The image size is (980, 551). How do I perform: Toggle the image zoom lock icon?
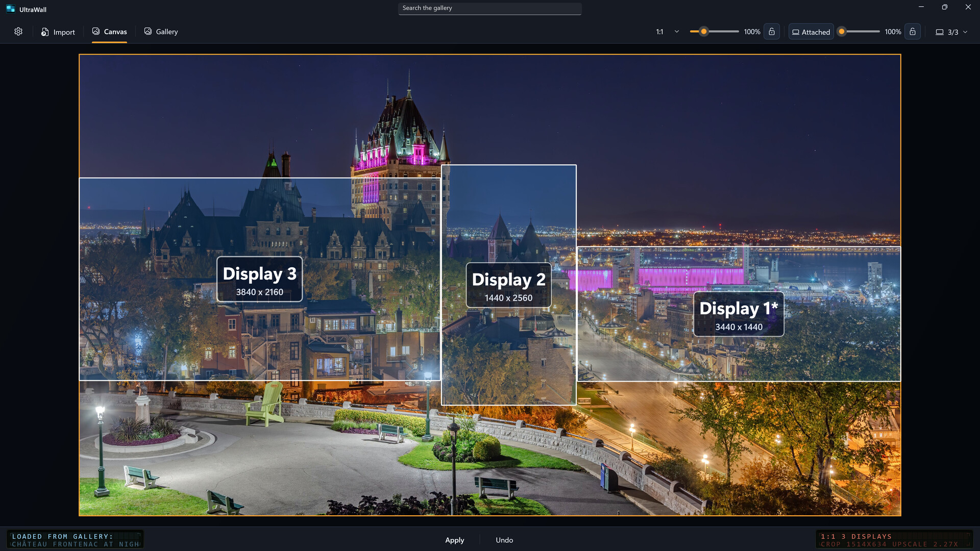pos(772,32)
